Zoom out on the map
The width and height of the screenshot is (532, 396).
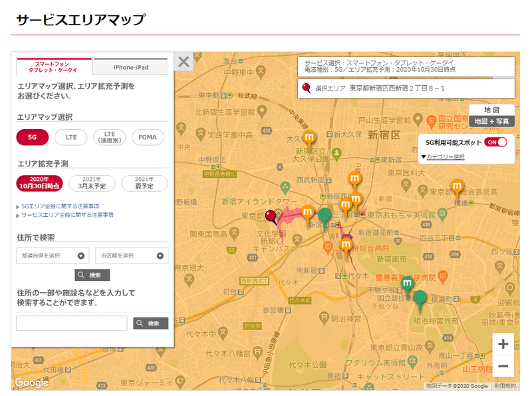coord(503,366)
